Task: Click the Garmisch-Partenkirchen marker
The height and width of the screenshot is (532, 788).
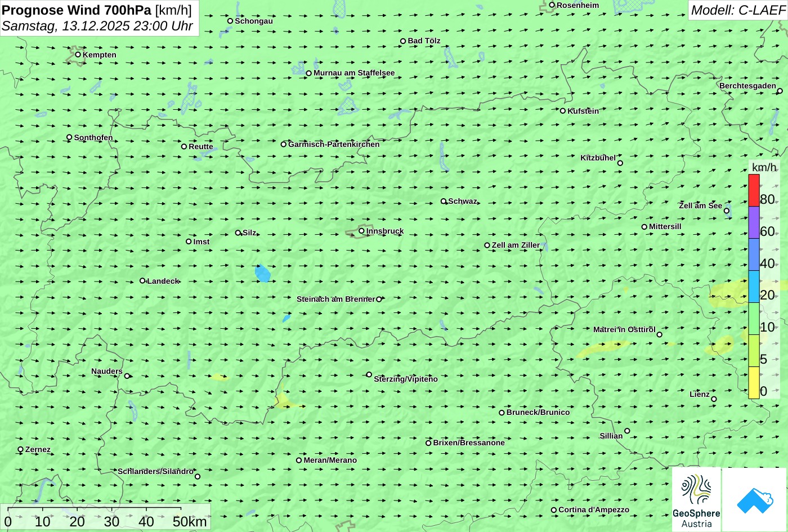Action: (x=284, y=144)
